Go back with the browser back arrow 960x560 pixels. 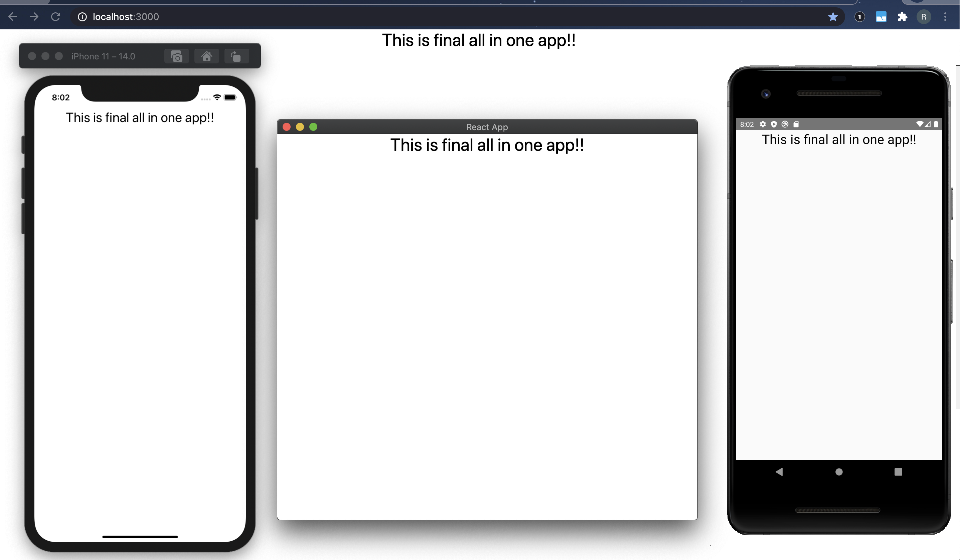[13, 17]
